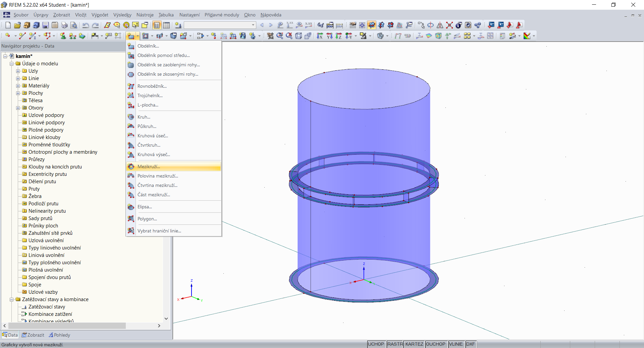Choose Polygon... from the menu
The height and width of the screenshot is (348, 644).
pos(174,219)
